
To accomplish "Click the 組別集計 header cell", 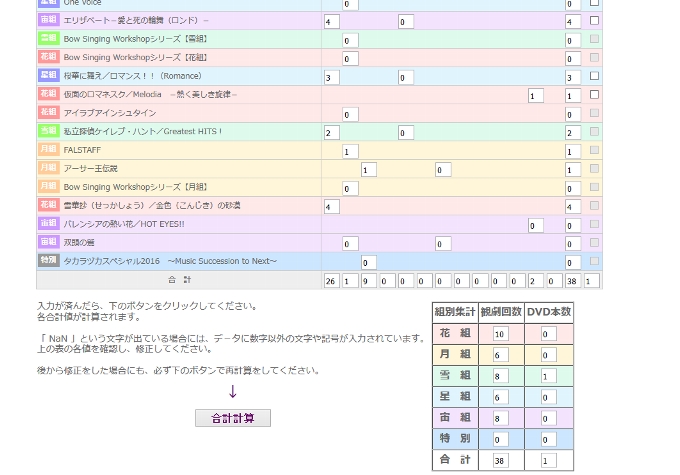I will click(x=455, y=312).
